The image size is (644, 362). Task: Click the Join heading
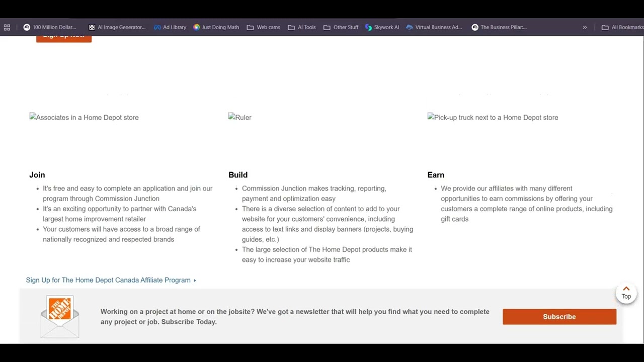pyautogui.click(x=37, y=175)
